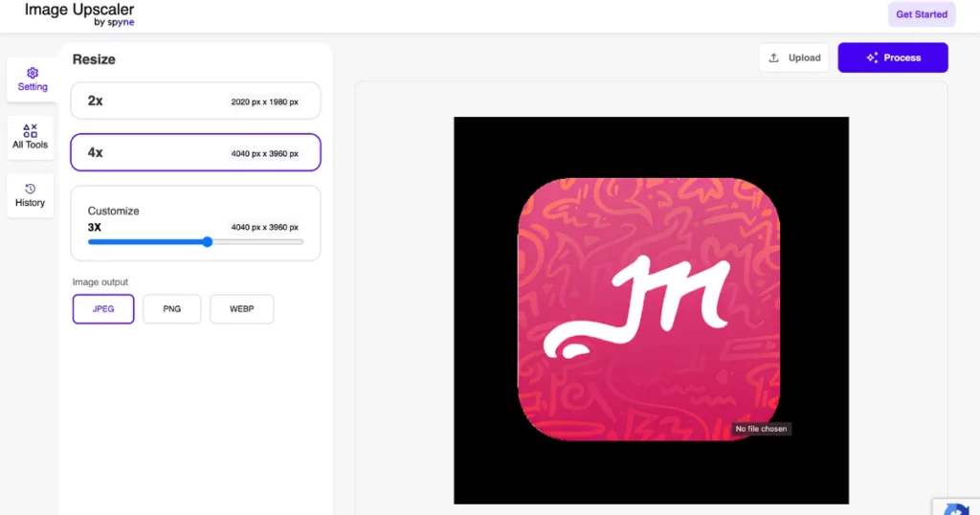Click the upload arrow icon
The width and height of the screenshot is (980, 515).
[x=773, y=57]
